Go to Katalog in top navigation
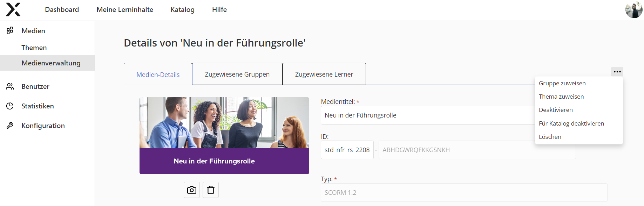 (182, 10)
